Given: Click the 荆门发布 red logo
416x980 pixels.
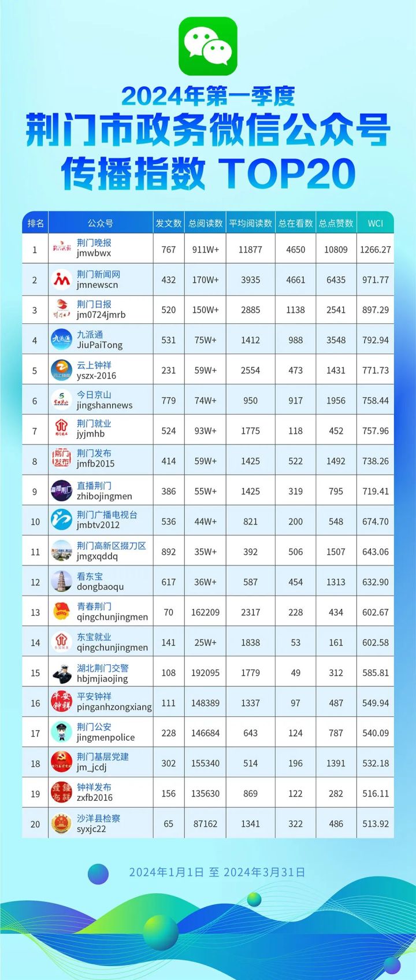Looking at the screenshot, I should [x=62, y=461].
